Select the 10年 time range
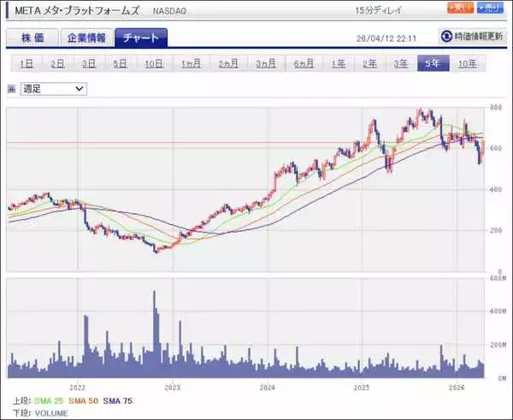 (x=467, y=64)
